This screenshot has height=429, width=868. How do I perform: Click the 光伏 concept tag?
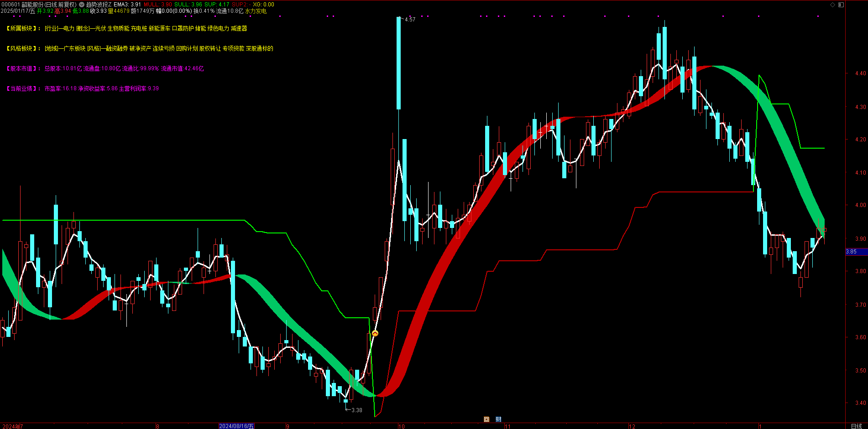(100, 28)
